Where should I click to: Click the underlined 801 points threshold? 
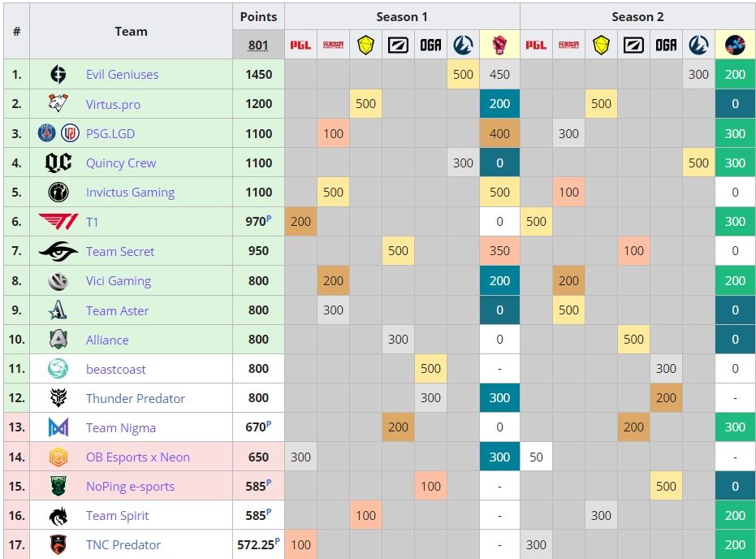pos(258,45)
